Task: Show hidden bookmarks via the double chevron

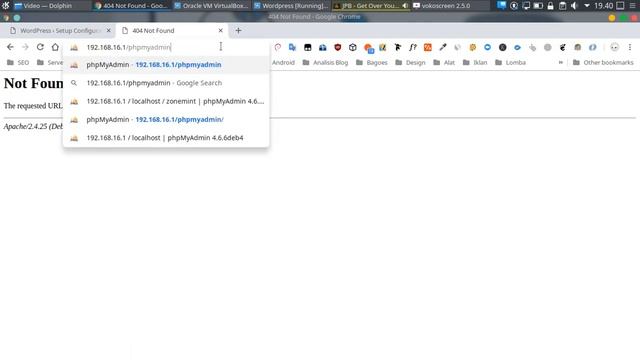Action: [561, 62]
